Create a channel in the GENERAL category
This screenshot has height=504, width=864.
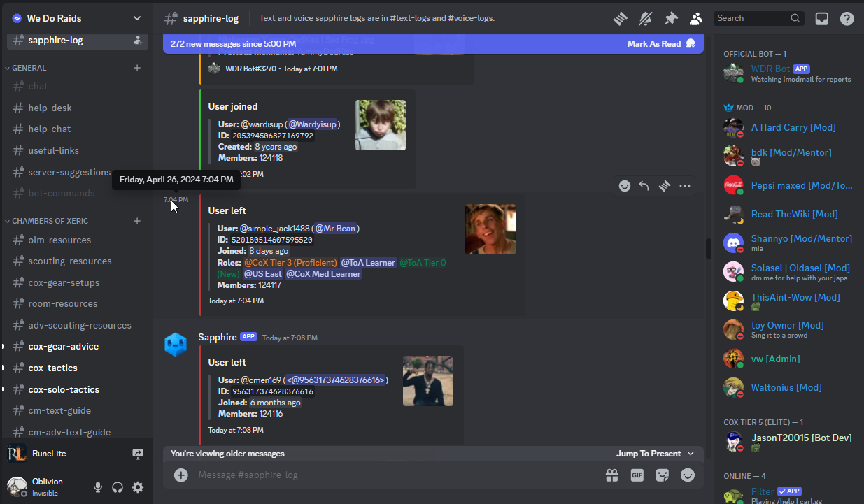coord(137,68)
